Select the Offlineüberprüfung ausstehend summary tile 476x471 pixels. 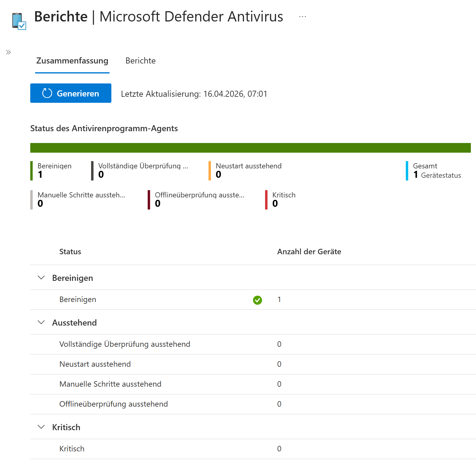[196, 200]
